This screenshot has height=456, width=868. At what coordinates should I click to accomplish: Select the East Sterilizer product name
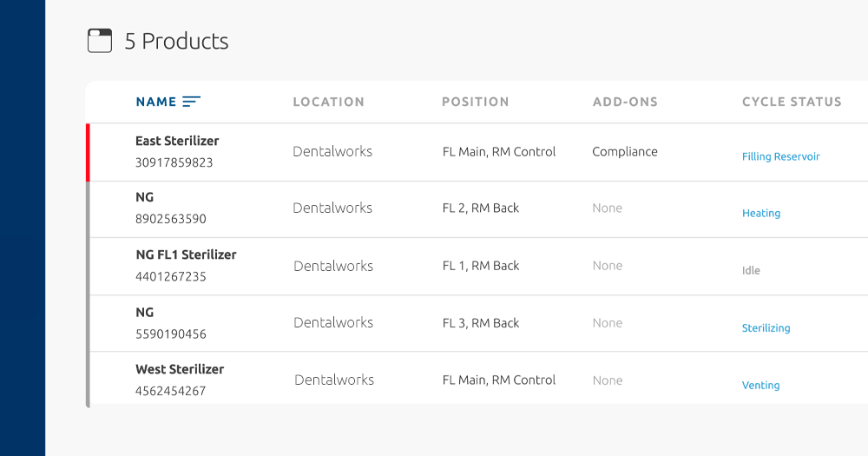coord(177,141)
